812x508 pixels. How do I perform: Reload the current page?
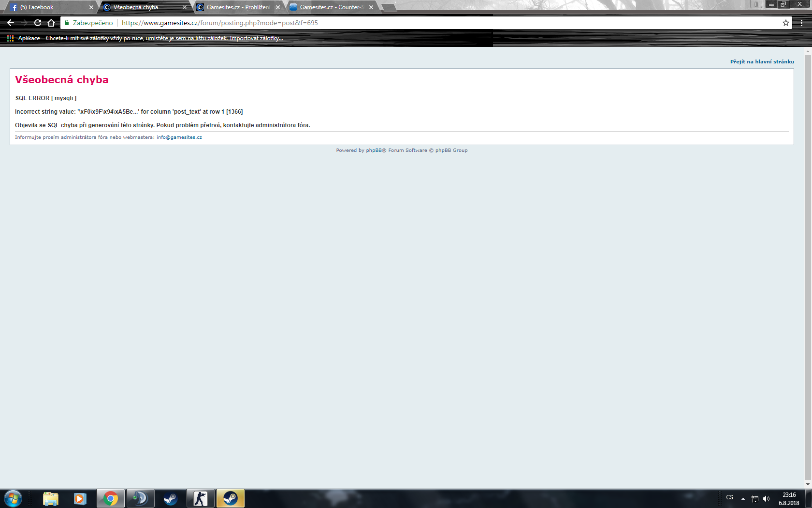tap(38, 23)
